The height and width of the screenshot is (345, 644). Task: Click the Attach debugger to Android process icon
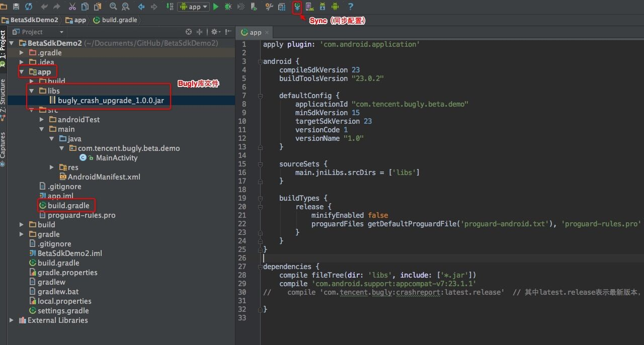tap(254, 7)
